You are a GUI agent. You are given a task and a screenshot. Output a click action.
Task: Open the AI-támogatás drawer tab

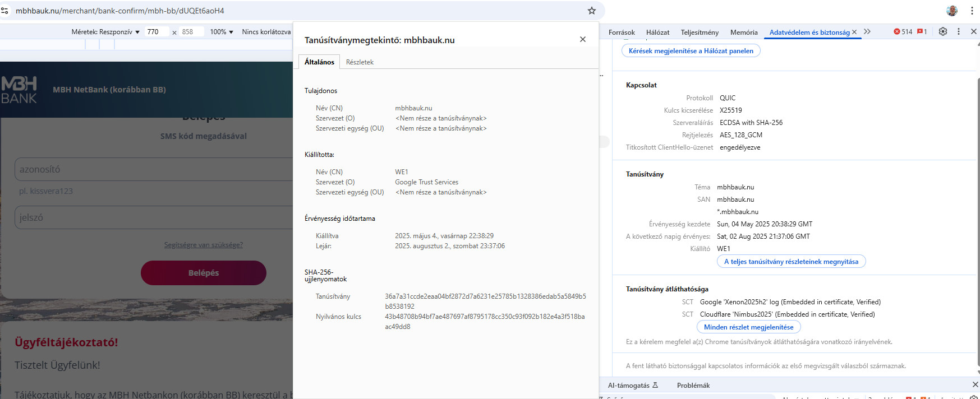(633, 385)
